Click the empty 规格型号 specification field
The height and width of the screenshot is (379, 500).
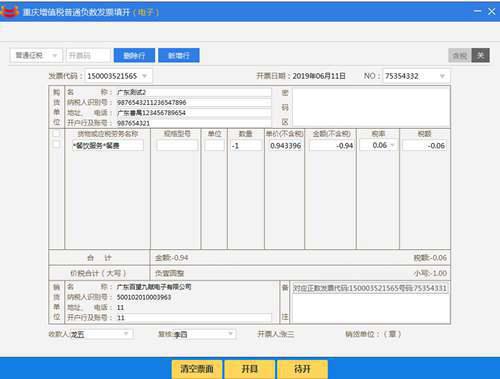tap(177, 145)
